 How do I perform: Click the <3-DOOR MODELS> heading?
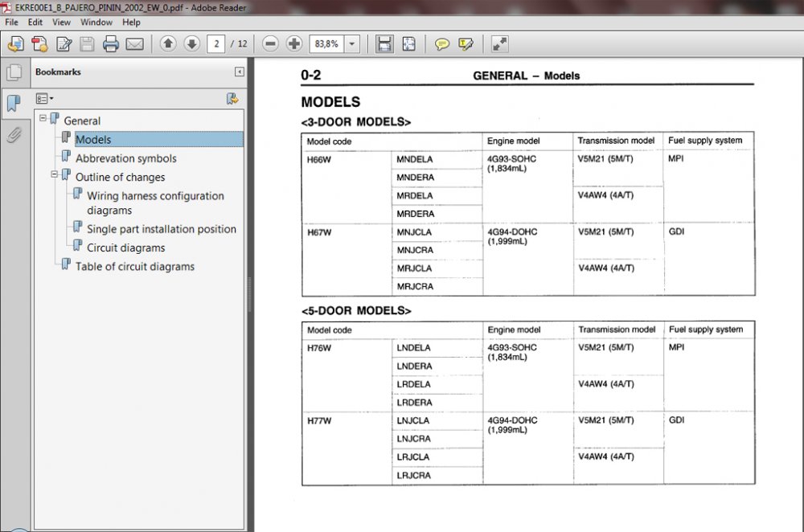[x=356, y=122]
